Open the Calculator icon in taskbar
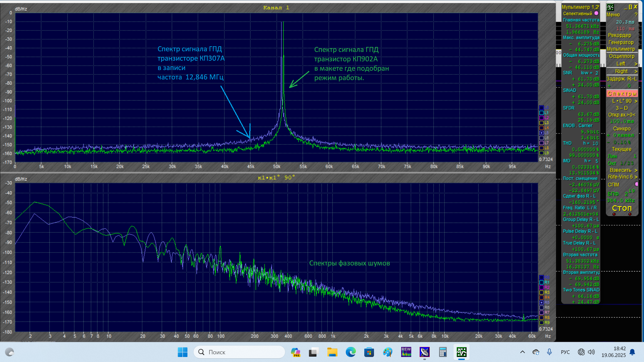 click(x=443, y=352)
